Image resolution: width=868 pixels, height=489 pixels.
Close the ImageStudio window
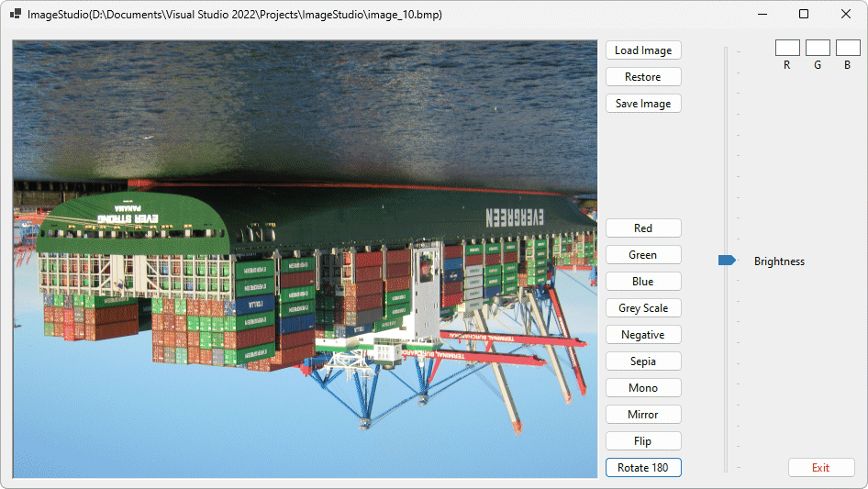pyautogui.click(x=846, y=15)
